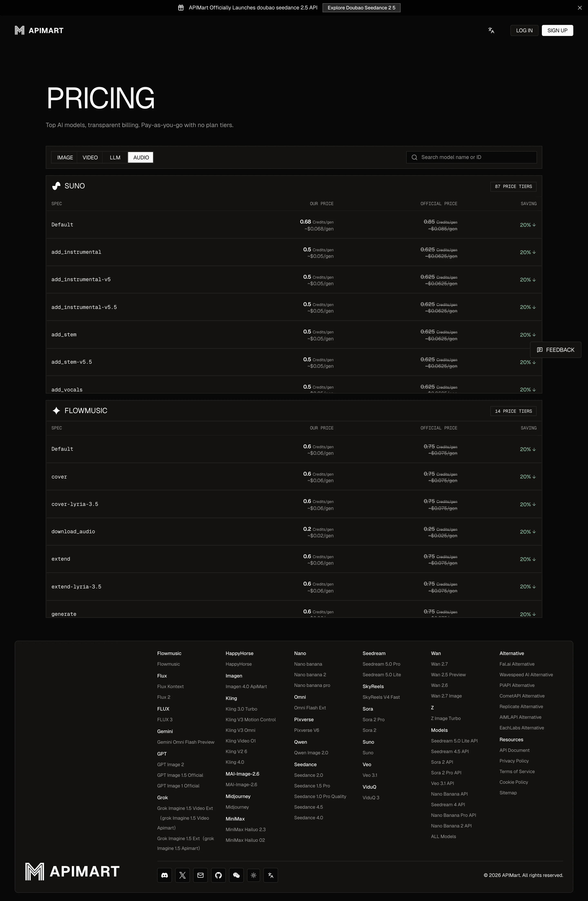Switch to the IMAGE tab
588x901 pixels.
pyautogui.click(x=65, y=158)
